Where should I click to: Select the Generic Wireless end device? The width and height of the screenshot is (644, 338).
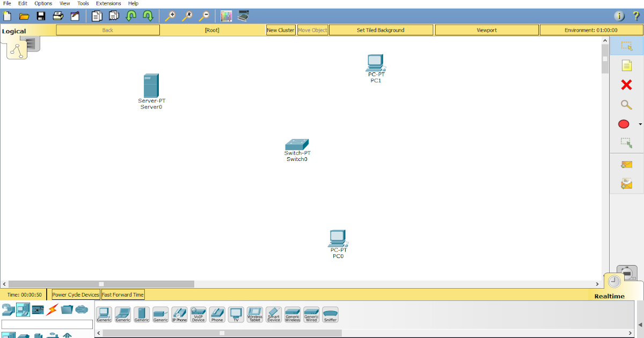click(x=292, y=314)
